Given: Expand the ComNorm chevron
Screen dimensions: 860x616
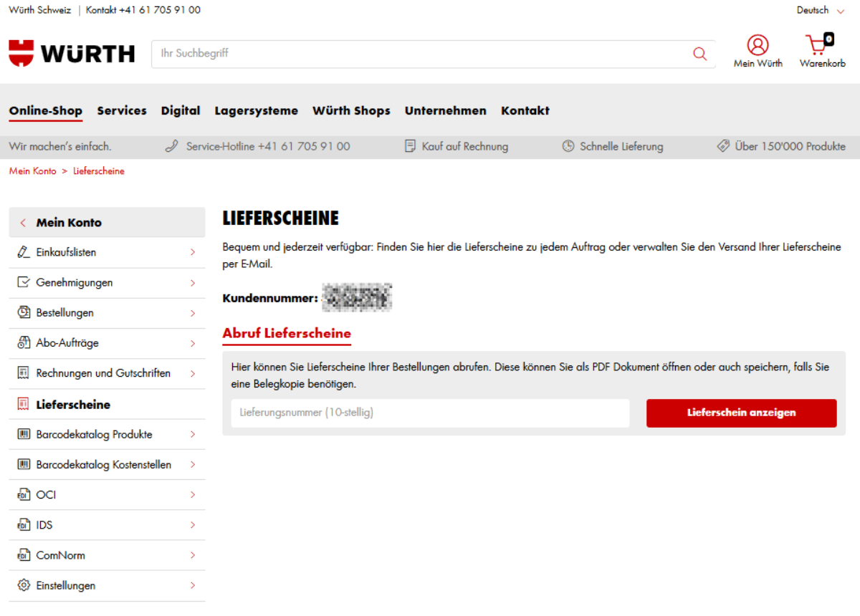Looking at the screenshot, I should point(193,554).
